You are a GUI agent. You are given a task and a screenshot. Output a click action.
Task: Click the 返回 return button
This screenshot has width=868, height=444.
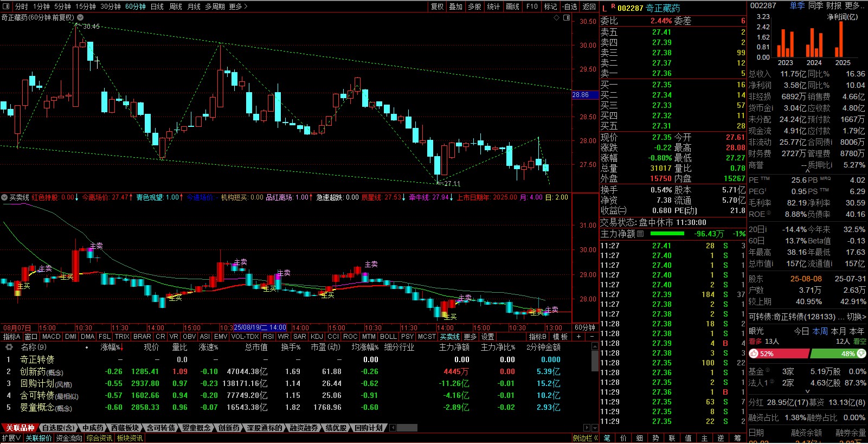589,7
